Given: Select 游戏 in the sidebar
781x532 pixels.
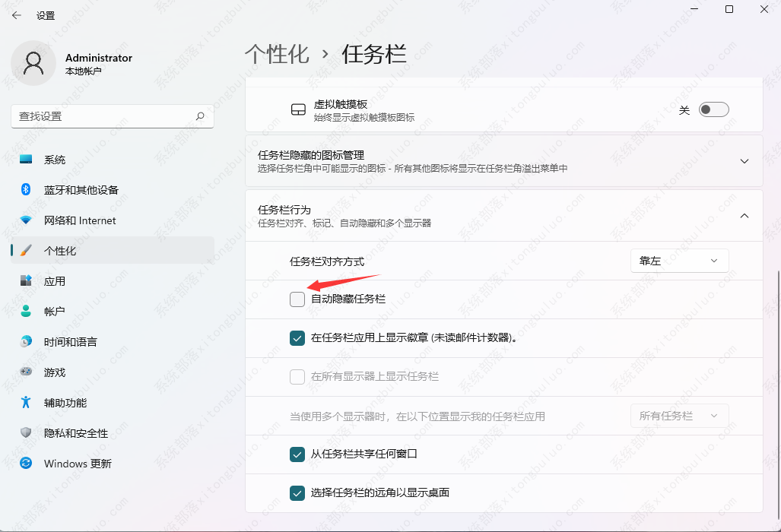Looking at the screenshot, I should tap(55, 372).
